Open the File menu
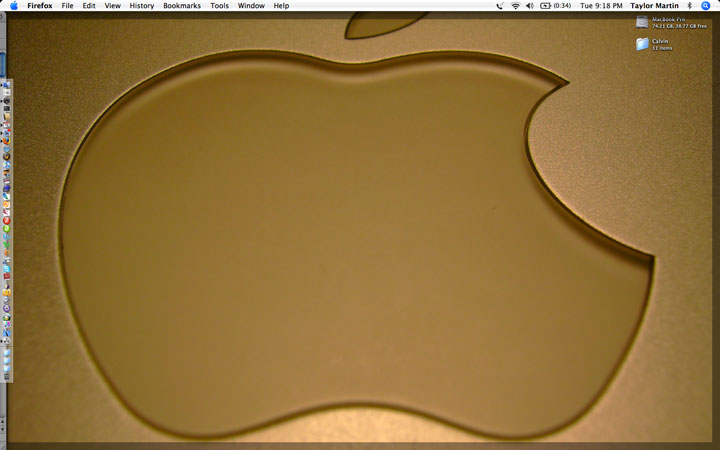This screenshot has height=450, width=720. [x=68, y=6]
